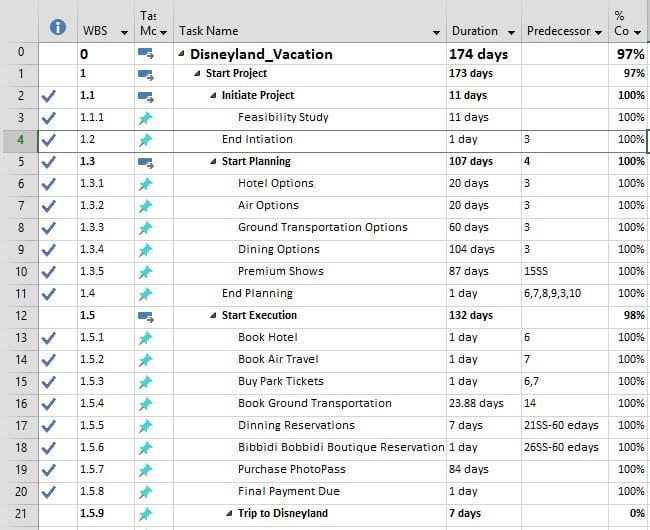
Task: Open the Duration column filter dropdown
Action: (511, 32)
